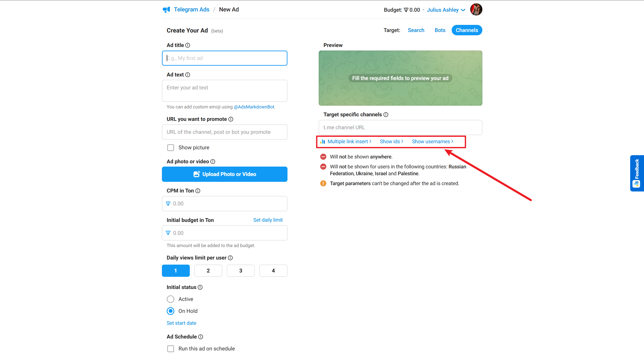Click the info icon next to CPM in Ton

coord(198,191)
